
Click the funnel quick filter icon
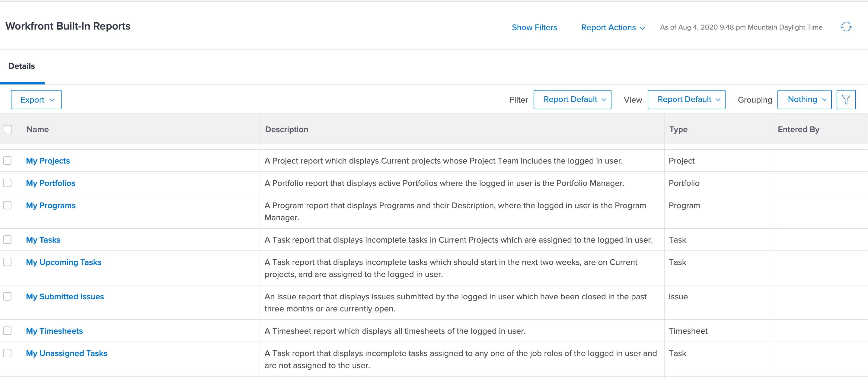(x=846, y=100)
